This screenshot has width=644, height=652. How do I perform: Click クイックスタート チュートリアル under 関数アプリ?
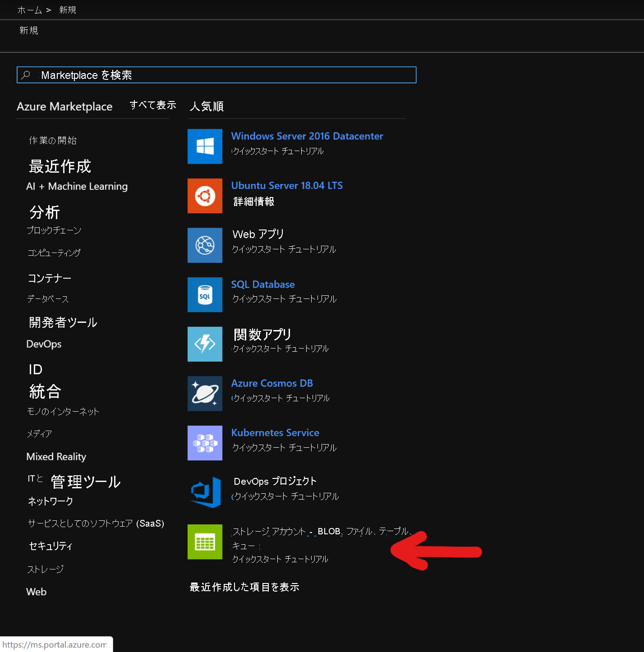click(280, 349)
